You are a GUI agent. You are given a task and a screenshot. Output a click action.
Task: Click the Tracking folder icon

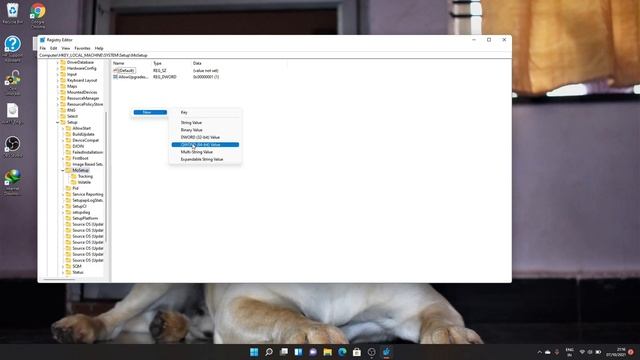click(73, 176)
